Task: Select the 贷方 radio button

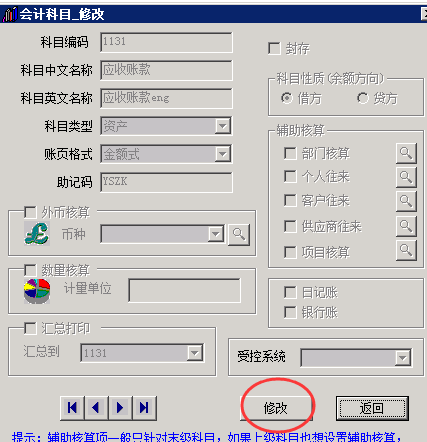Action: click(x=362, y=98)
